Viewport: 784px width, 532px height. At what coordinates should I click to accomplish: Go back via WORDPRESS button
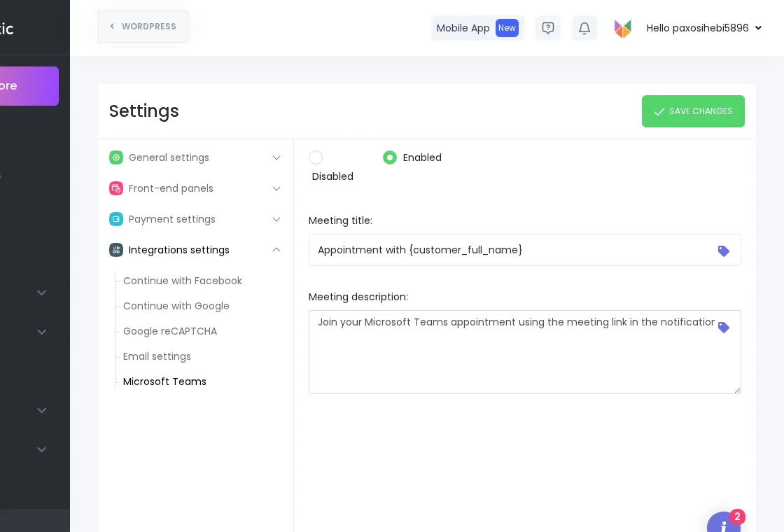click(x=143, y=27)
